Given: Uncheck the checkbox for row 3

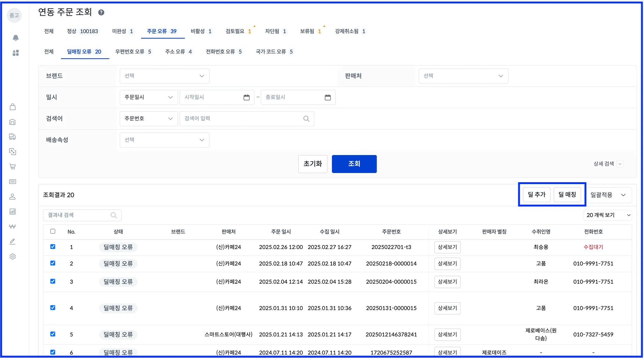Looking at the screenshot, I should pyautogui.click(x=53, y=281).
